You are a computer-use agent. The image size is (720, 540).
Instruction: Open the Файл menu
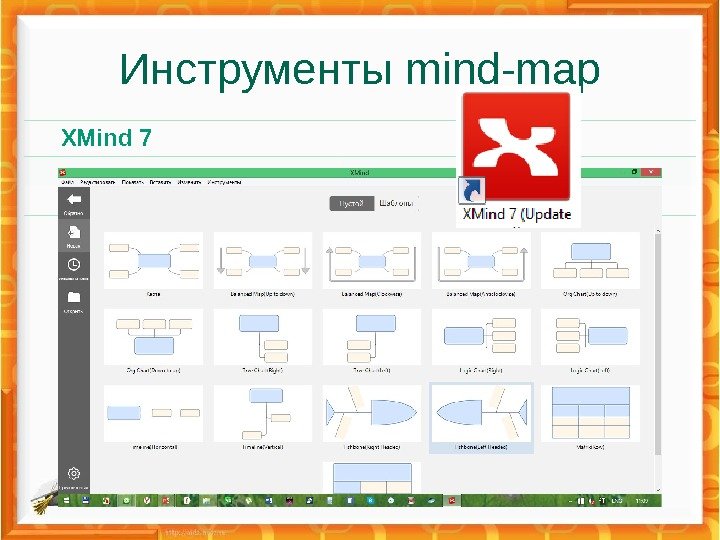coord(67,182)
